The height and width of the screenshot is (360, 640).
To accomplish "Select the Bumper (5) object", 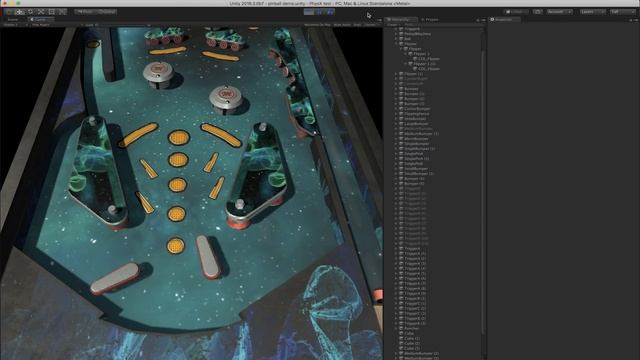I will pyautogui.click(x=414, y=184).
